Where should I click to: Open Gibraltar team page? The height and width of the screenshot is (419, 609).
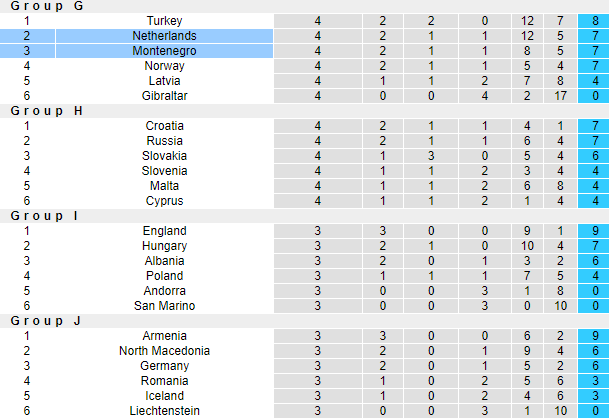pos(164,96)
